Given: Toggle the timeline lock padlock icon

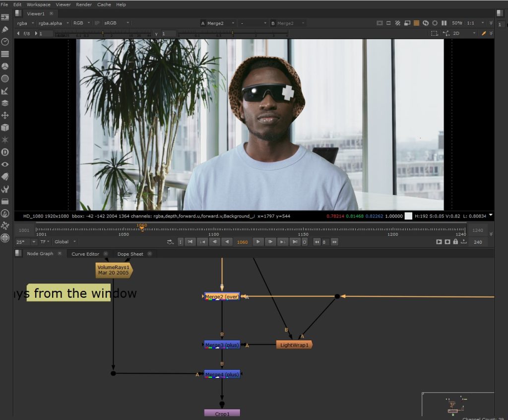Looking at the screenshot, I should point(455,242).
